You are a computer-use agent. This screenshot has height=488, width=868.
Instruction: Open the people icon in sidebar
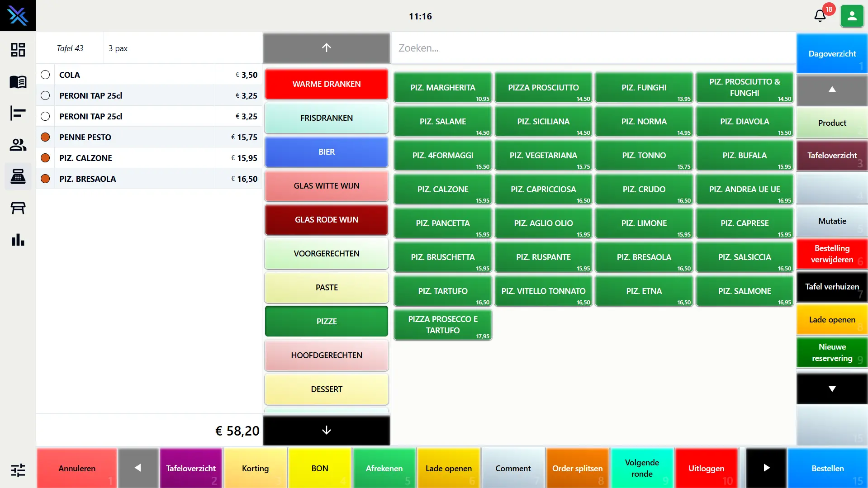[x=18, y=145]
